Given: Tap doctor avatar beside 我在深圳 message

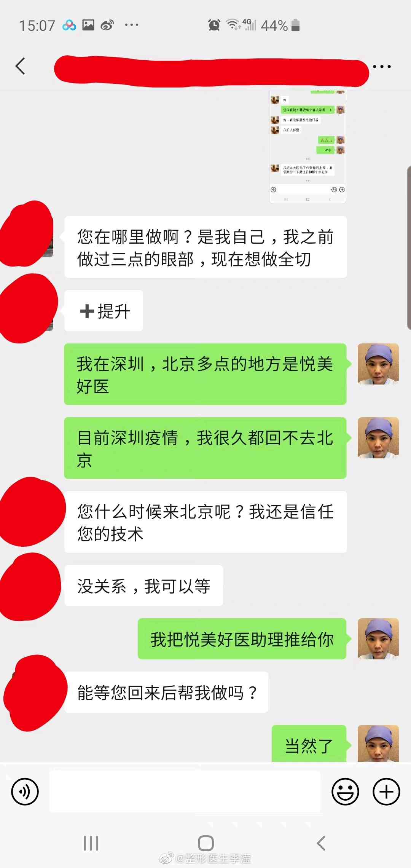Looking at the screenshot, I should click(x=378, y=364).
